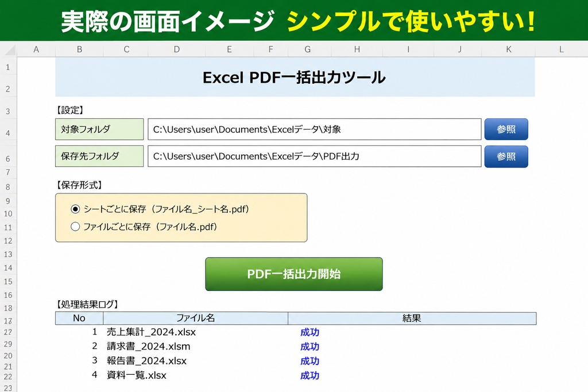Click the select-all corner triangle
This screenshot has width=588, height=392.
tap(9, 49)
